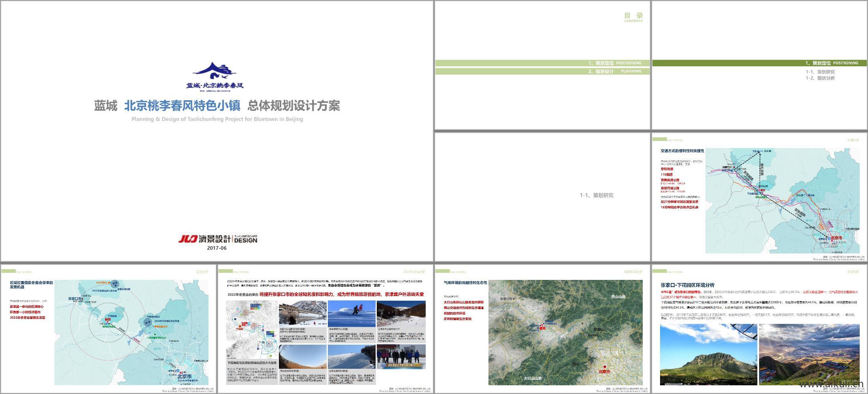Open the 1-1、策划研究 sub-item under POSITIONING
The image size is (868, 394).
(x=820, y=72)
